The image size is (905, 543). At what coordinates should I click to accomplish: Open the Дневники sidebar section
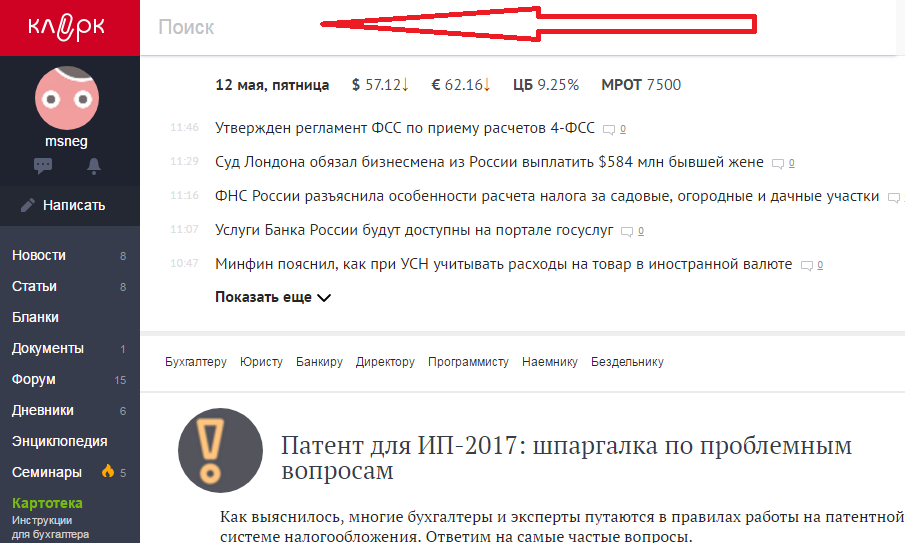pyautogui.click(x=43, y=410)
